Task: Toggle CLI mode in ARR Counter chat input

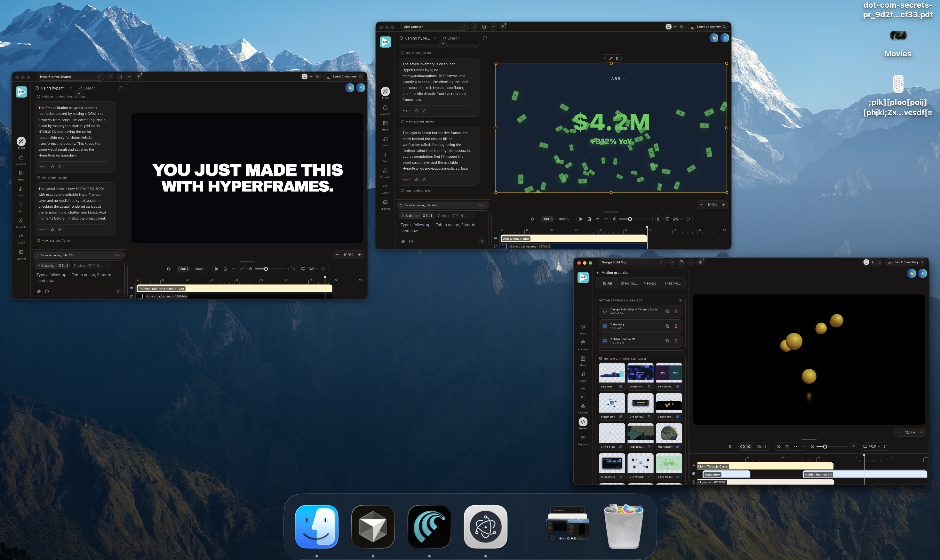Action: (427, 216)
